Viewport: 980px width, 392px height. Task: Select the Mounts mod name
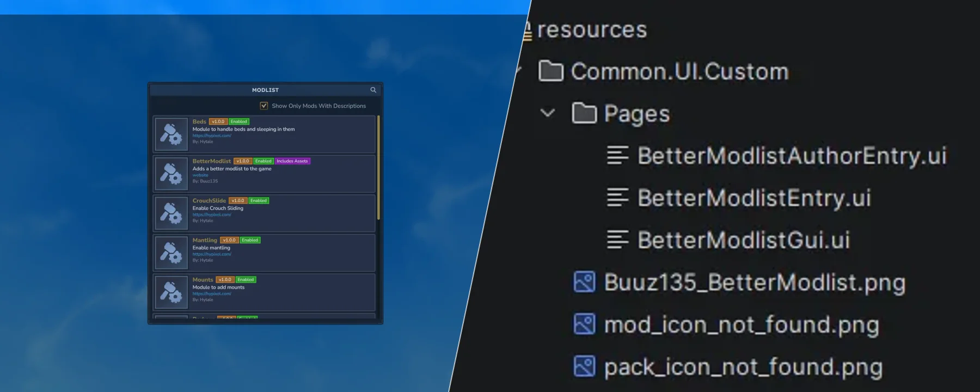[x=203, y=280]
